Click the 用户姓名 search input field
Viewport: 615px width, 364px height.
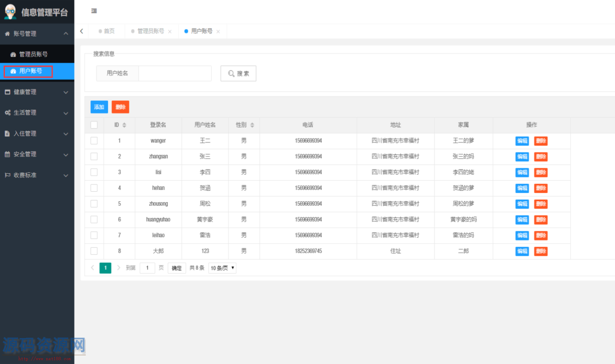click(175, 73)
